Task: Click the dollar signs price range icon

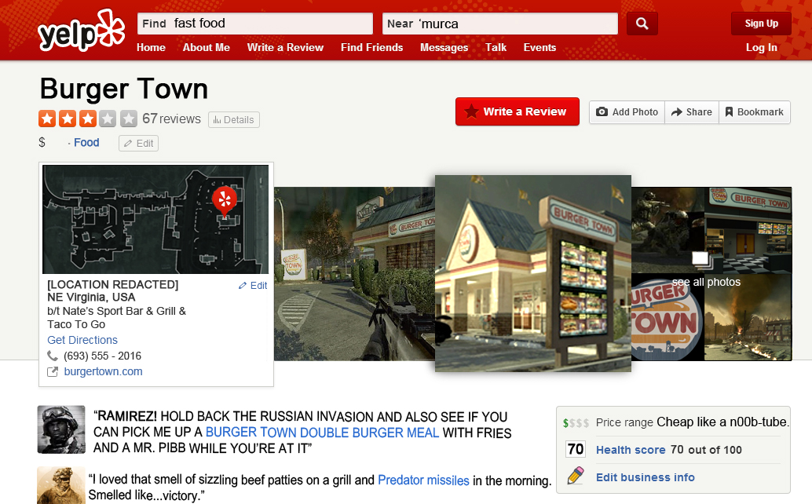Action: (x=576, y=423)
